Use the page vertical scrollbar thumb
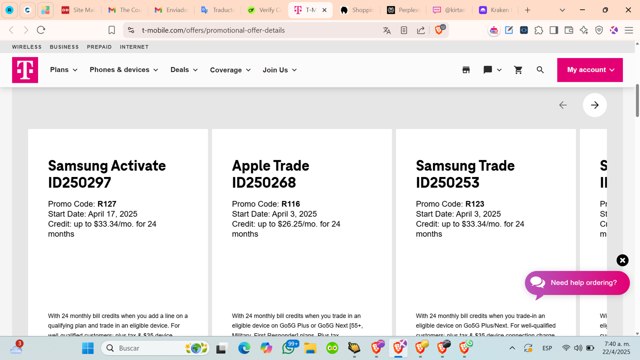Image resolution: width=640 pixels, height=360 pixels. click(x=637, y=100)
